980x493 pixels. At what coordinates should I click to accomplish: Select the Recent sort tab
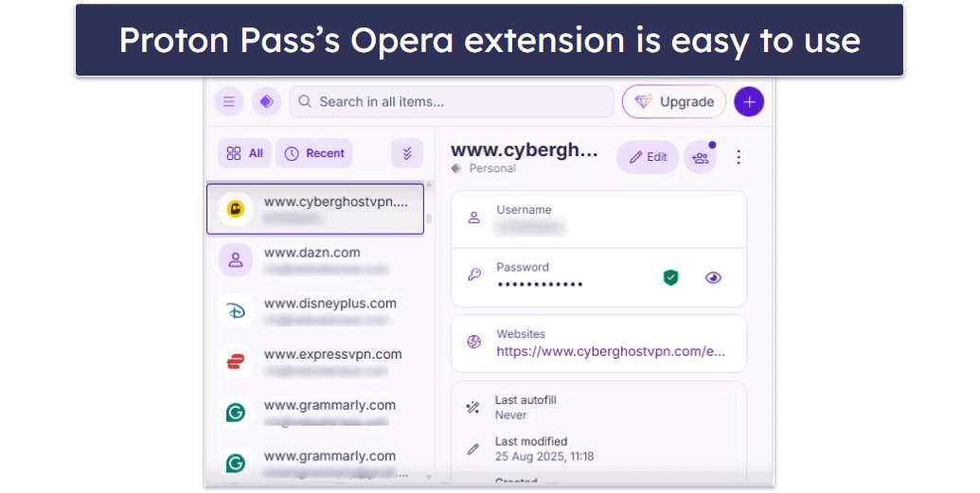[314, 153]
